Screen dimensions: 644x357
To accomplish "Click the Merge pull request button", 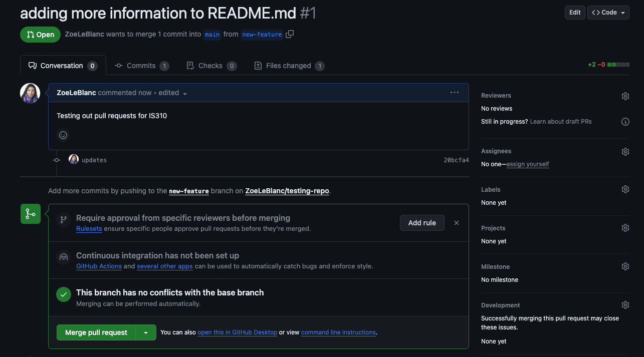I will tap(96, 333).
